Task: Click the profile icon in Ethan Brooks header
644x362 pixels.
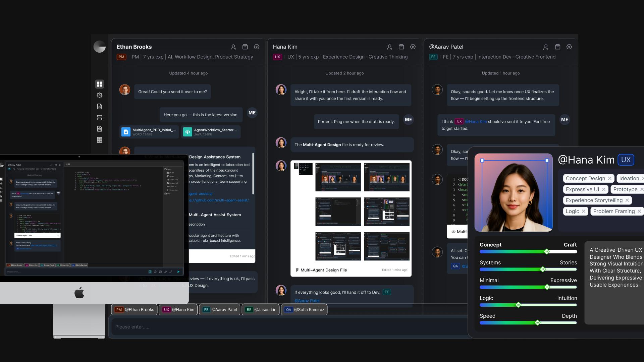Action: (233, 47)
